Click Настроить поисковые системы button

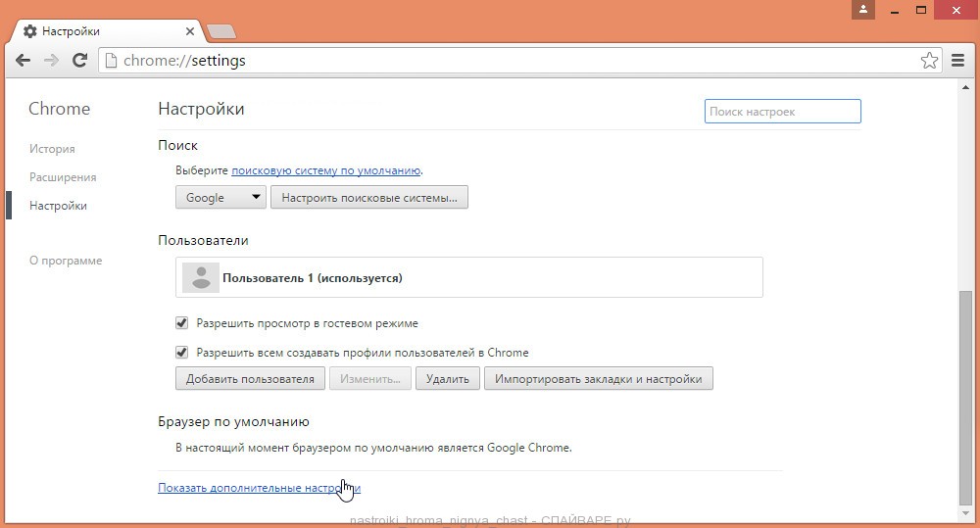click(369, 198)
